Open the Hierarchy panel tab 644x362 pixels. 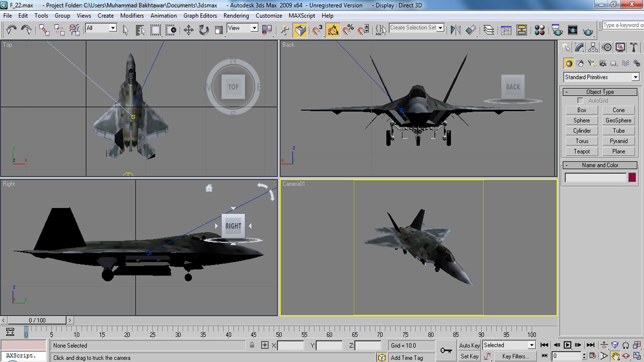tap(593, 47)
